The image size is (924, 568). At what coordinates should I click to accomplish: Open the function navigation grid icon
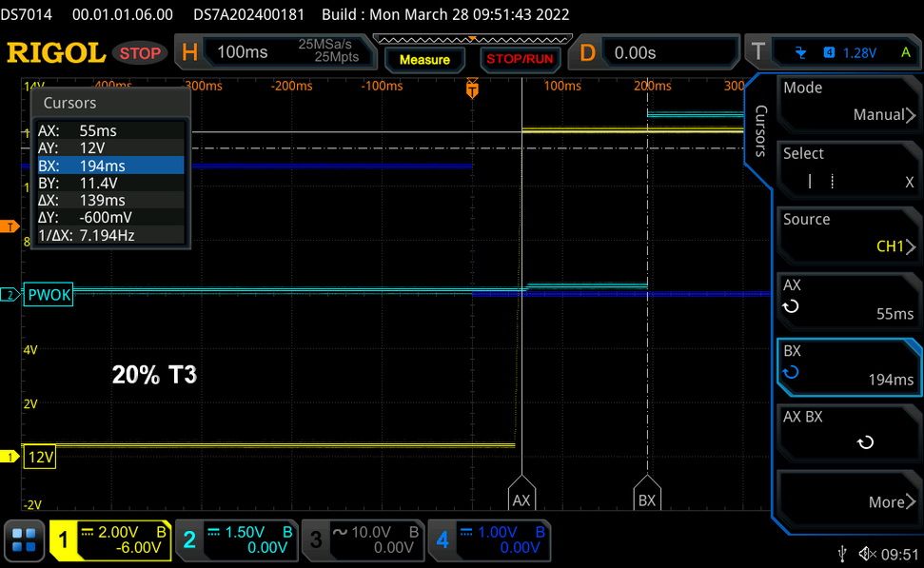pyautogui.click(x=24, y=540)
